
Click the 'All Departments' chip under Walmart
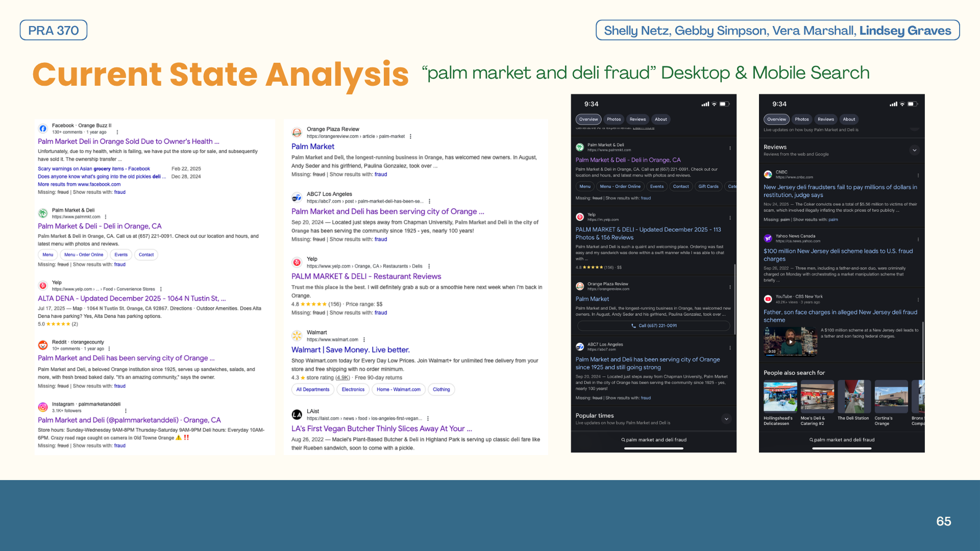point(313,390)
